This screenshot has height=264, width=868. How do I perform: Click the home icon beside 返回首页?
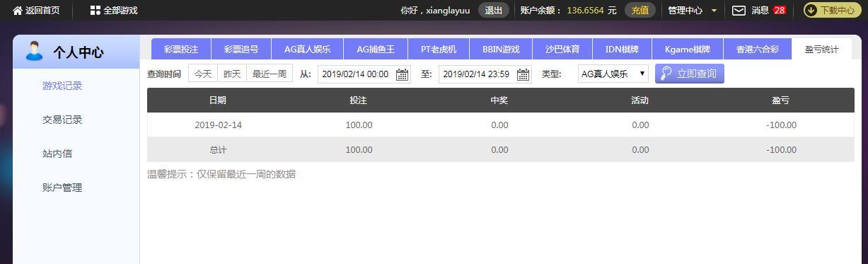point(18,11)
